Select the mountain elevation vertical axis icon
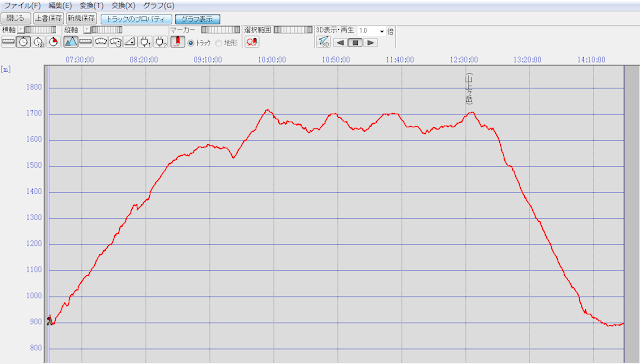 pyautogui.click(x=71, y=42)
